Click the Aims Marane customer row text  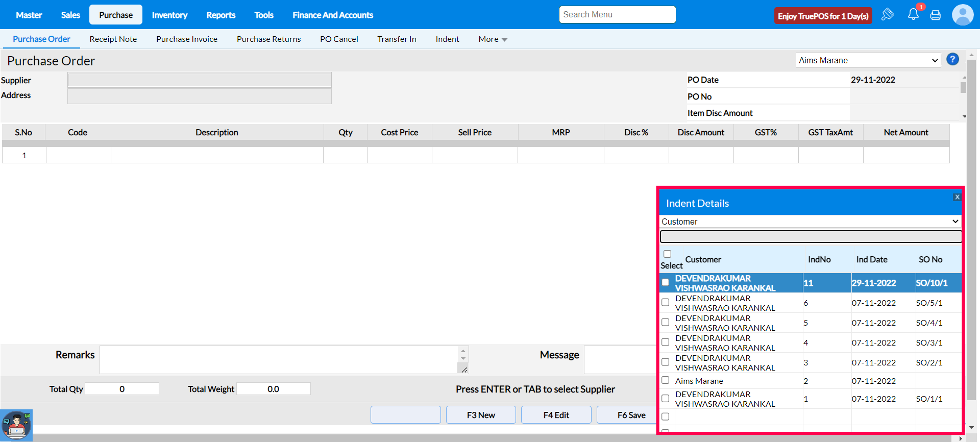pos(699,381)
